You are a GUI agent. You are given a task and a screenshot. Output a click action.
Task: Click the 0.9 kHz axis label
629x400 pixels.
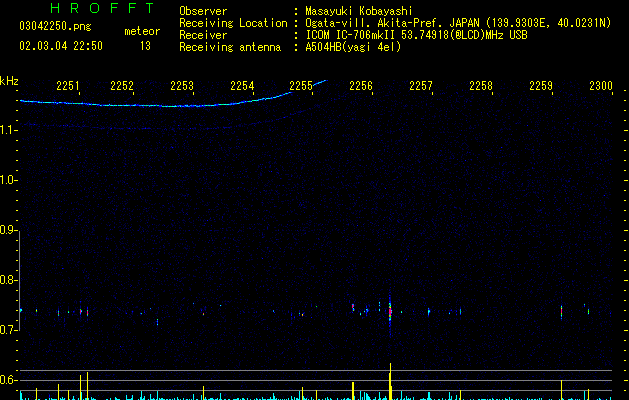[x=8, y=230]
